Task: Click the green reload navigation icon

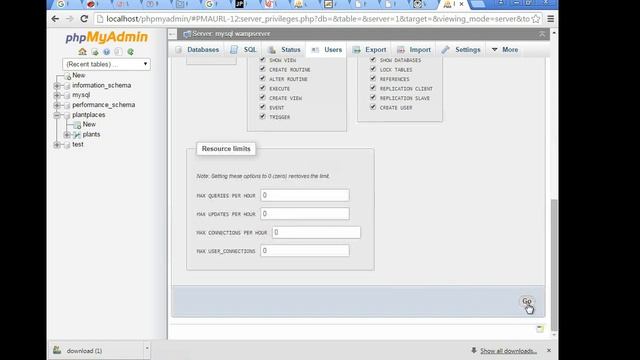Action: (x=130, y=52)
